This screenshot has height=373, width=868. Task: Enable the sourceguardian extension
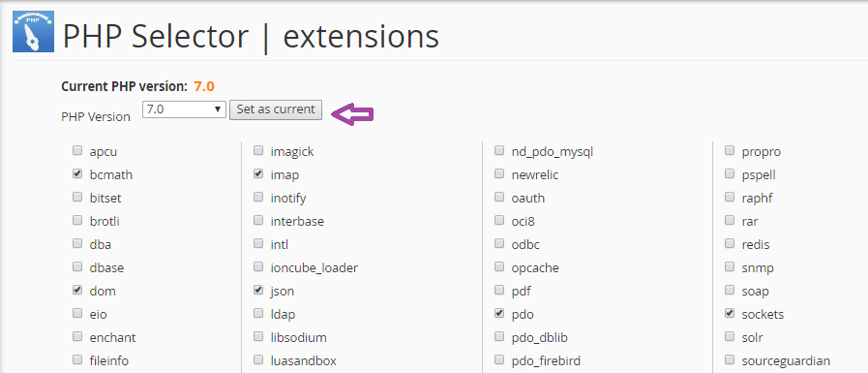click(730, 359)
